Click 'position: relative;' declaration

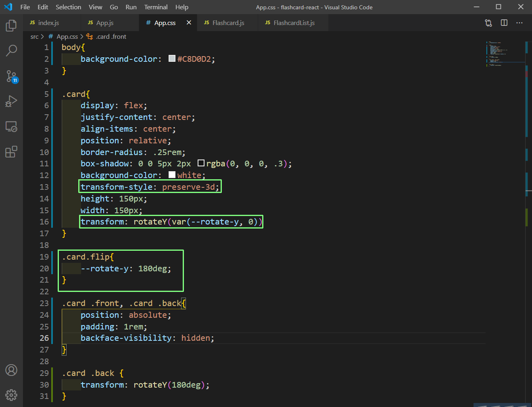(126, 141)
